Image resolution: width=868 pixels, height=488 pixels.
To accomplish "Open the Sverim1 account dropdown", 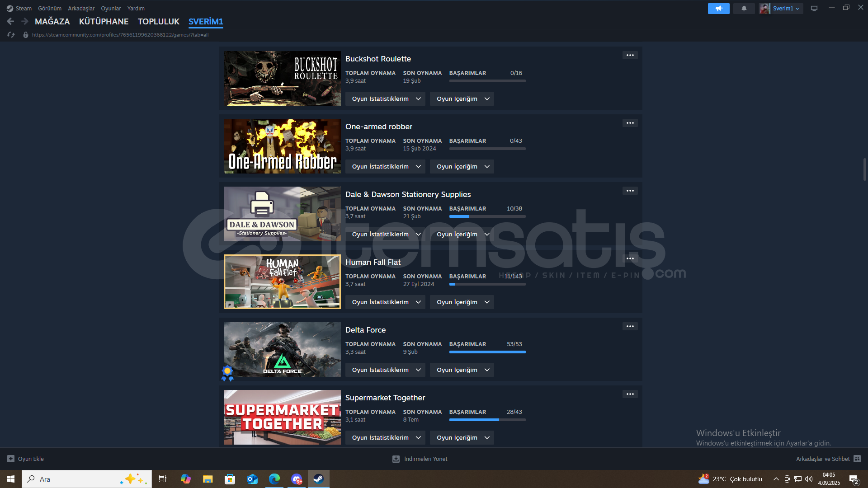I will (786, 9).
